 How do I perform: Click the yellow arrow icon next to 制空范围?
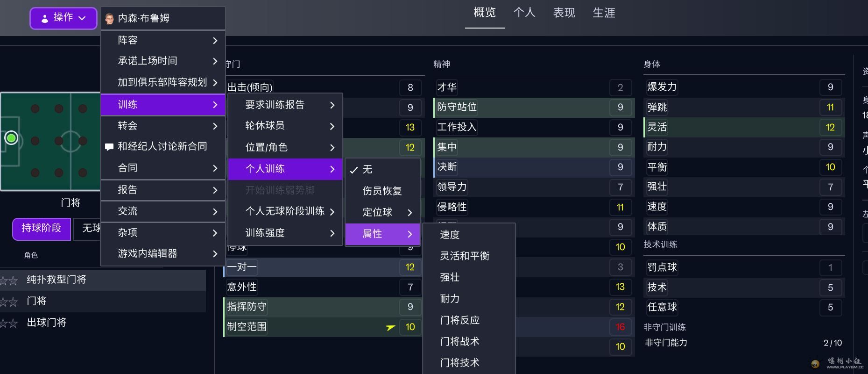pyautogui.click(x=390, y=327)
